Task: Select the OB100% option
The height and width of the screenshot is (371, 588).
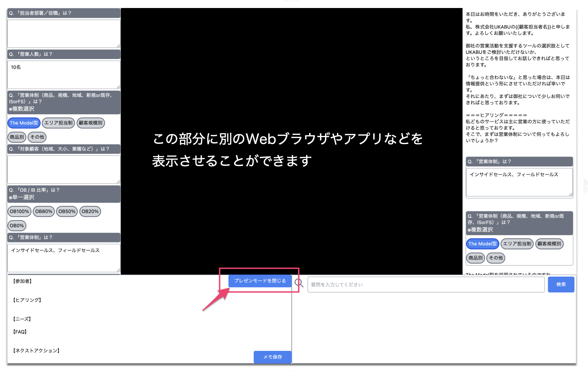Action: point(19,212)
